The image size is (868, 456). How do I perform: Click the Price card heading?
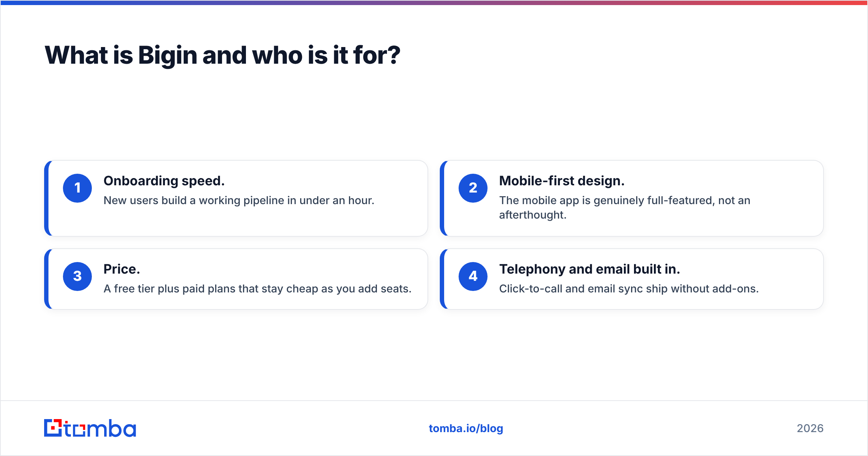coord(122,269)
